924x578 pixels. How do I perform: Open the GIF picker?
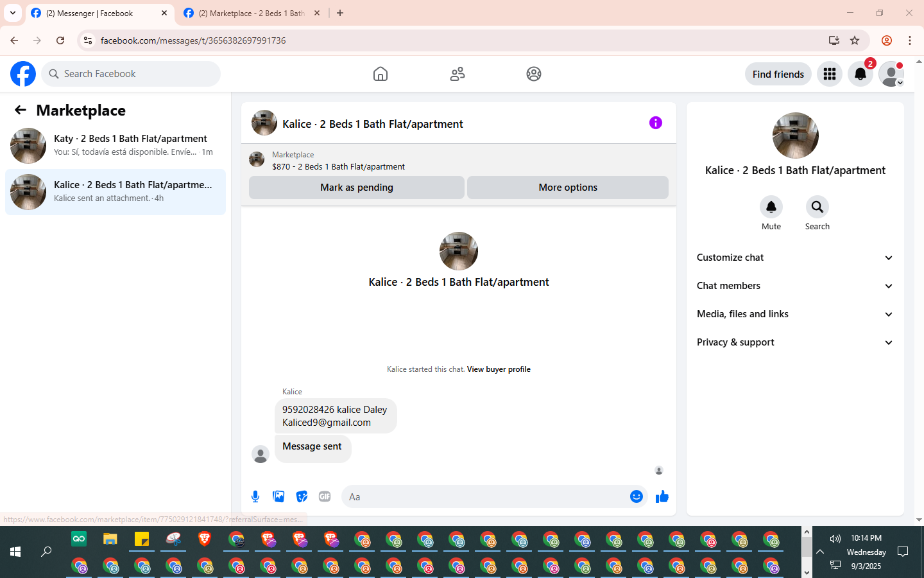(x=325, y=496)
